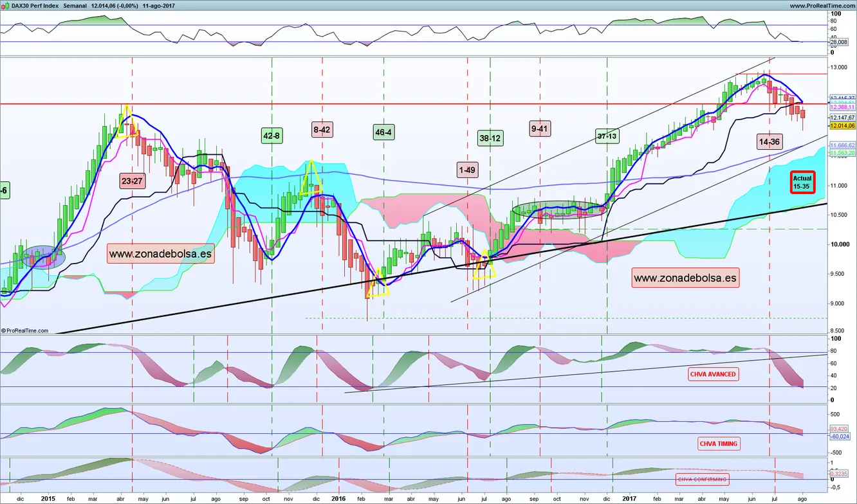This screenshot has width=857, height=504.
Task: Click the left www.zonadebolsa.es watermark link
Action: [160, 254]
